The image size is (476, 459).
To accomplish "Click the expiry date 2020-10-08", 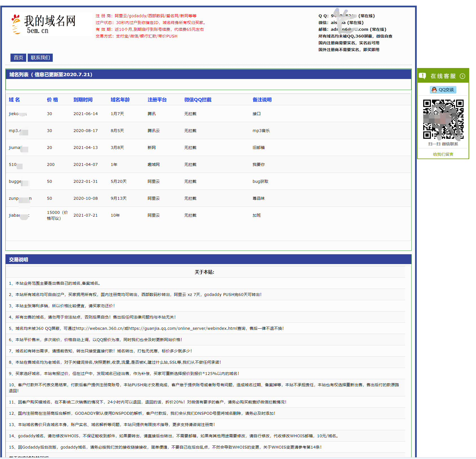I will pos(85,198).
